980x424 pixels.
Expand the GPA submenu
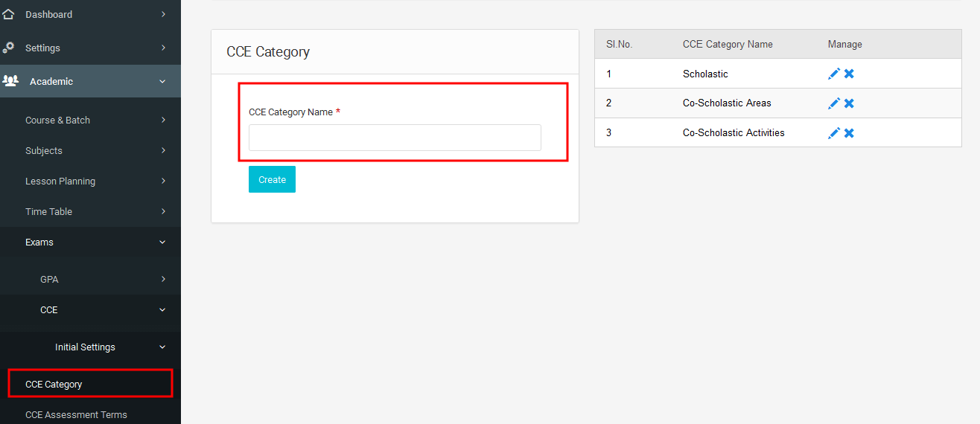(163, 279)
